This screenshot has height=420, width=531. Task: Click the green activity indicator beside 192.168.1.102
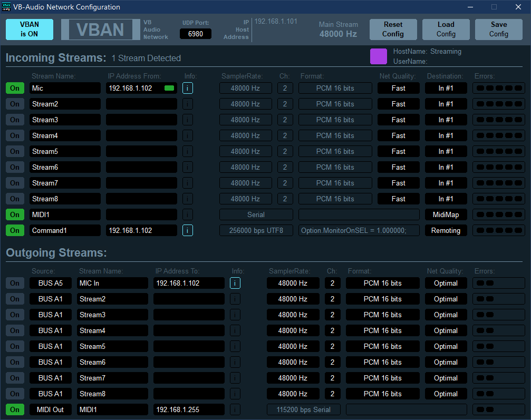169,88
